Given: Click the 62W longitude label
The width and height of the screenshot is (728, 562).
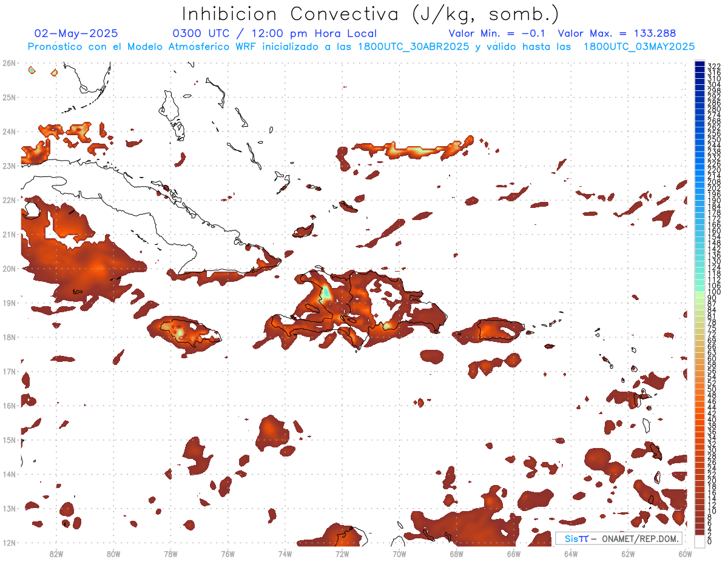Looking at the screenshot, I should click(628, 554).
